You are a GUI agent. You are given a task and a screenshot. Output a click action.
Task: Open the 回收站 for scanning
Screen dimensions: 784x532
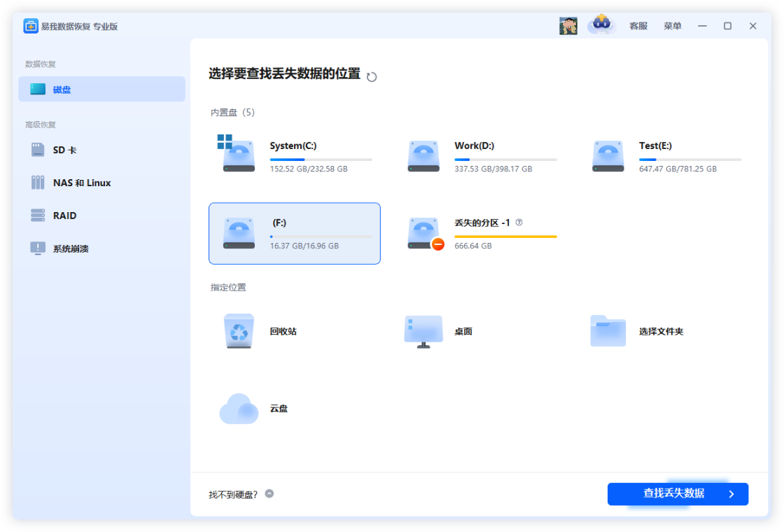[x=259, y=331]
